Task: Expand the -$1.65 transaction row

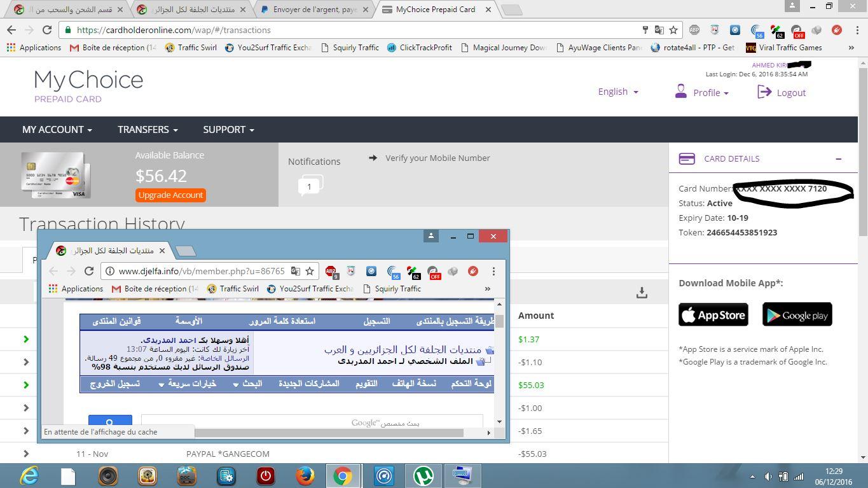Action: click(x=26, y=431)
